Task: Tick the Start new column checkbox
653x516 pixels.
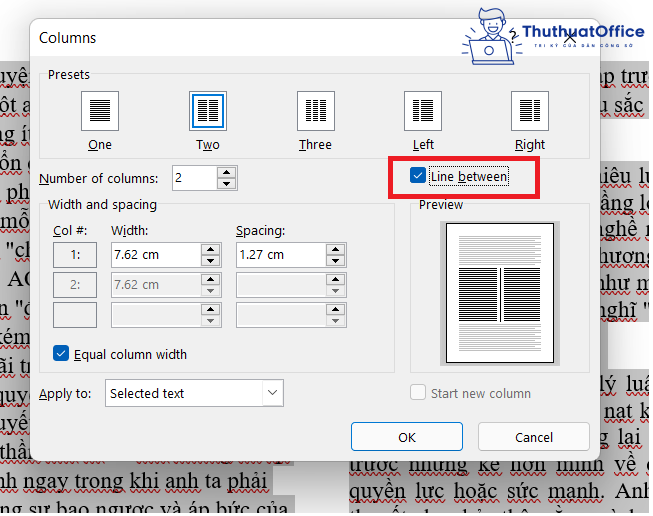Action: (418, 392)
